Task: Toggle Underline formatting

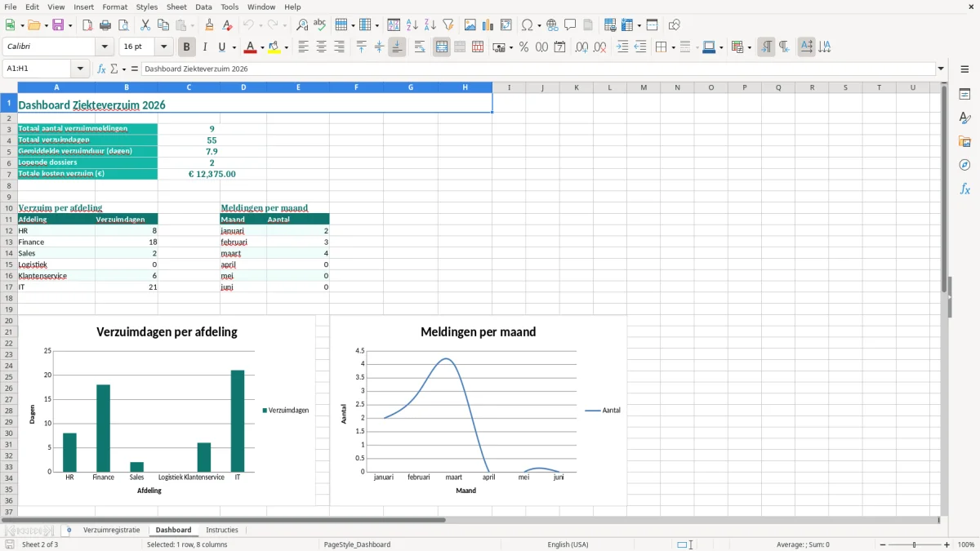Action: 222,47
